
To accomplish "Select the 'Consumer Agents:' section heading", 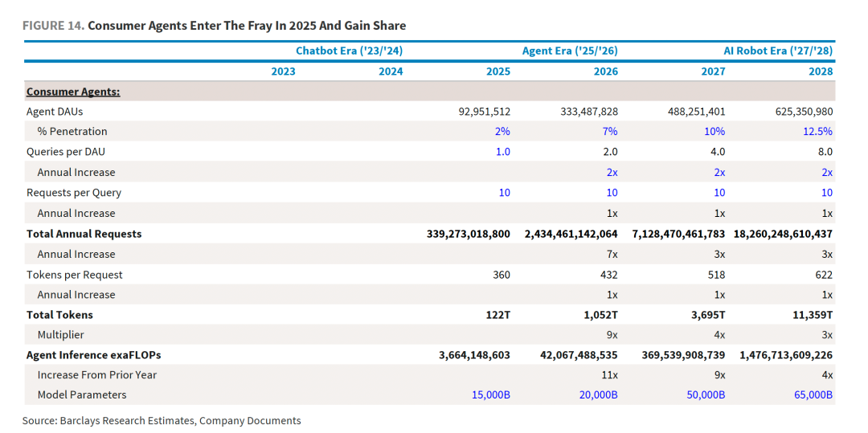I will tap(73, 92).
